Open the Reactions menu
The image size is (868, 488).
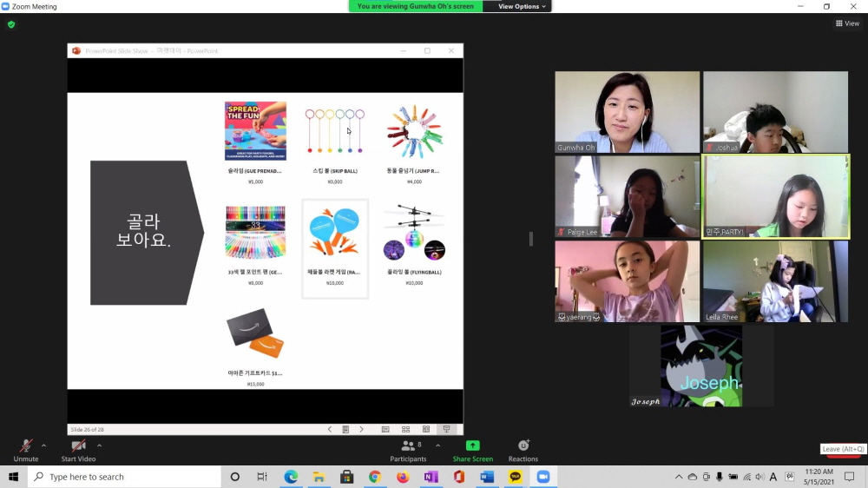(523, 449)
